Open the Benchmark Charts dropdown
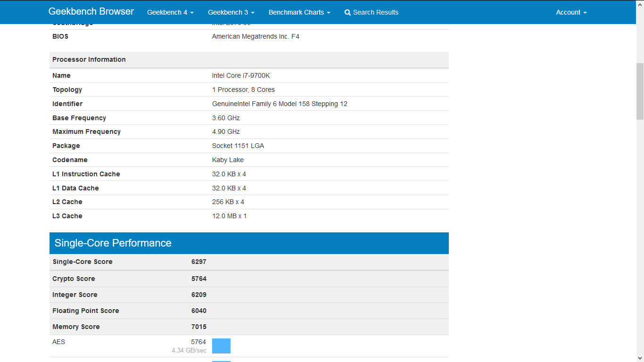The width and height of the screenshot is (644, 362). click(299, 12)
